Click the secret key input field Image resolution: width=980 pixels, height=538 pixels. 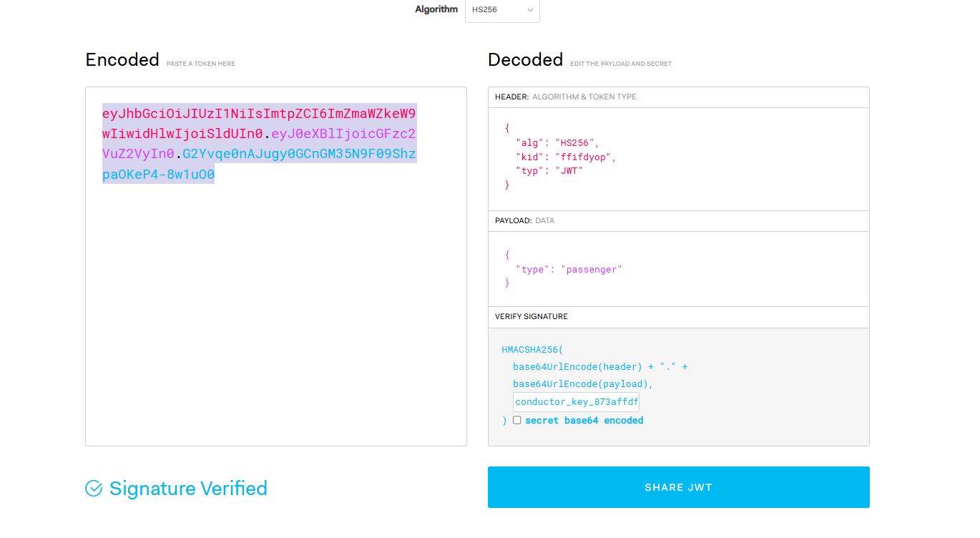click(576, 402)
